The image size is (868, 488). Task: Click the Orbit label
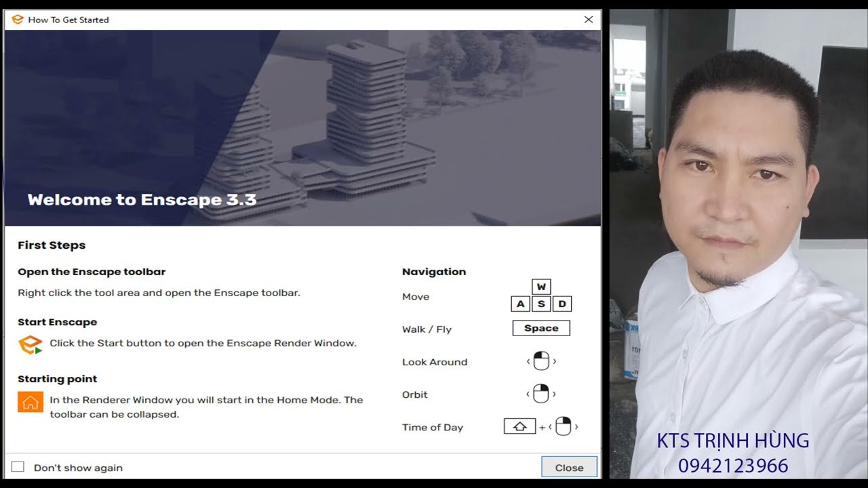click(415, 394)
